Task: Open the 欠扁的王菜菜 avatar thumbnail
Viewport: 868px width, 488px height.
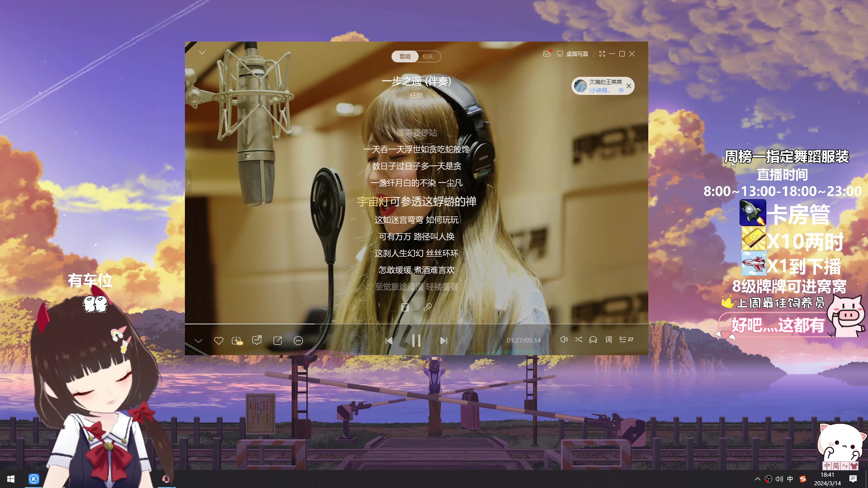Action: 580,86
